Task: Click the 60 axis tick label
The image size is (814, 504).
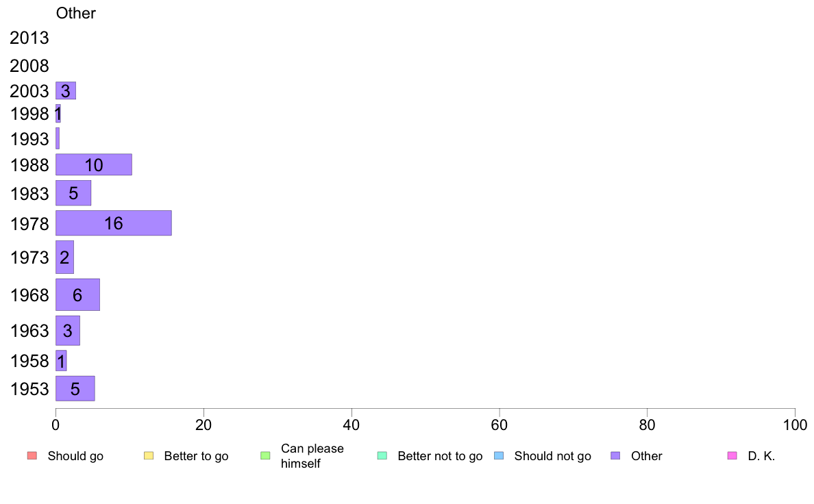Action: (500, 425)
